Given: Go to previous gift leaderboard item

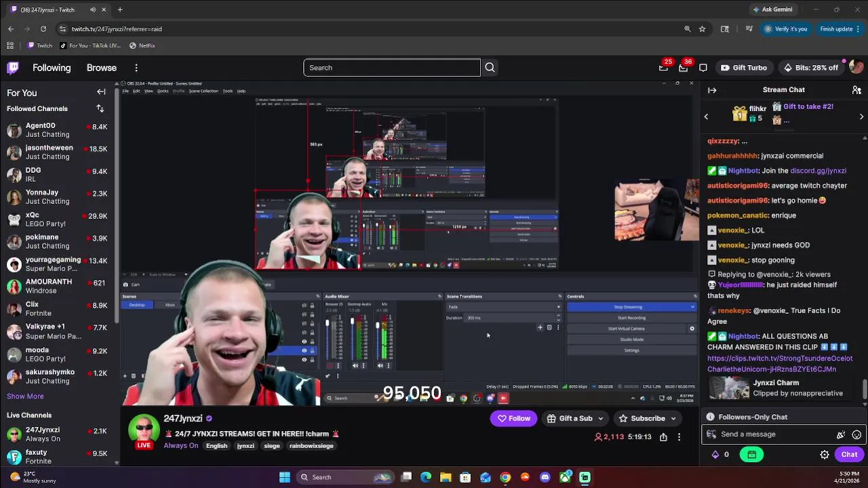Looking at the screenshot, I should 706,117.
